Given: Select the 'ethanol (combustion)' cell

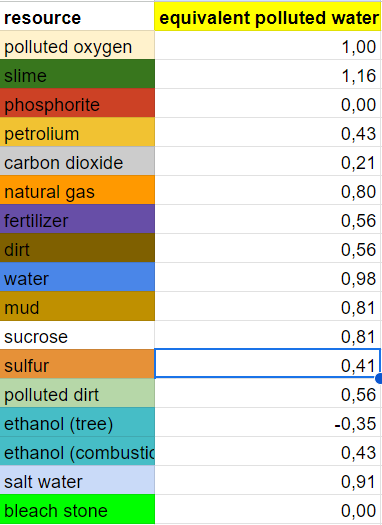Looking at the screenshot, I should point(77,451).
